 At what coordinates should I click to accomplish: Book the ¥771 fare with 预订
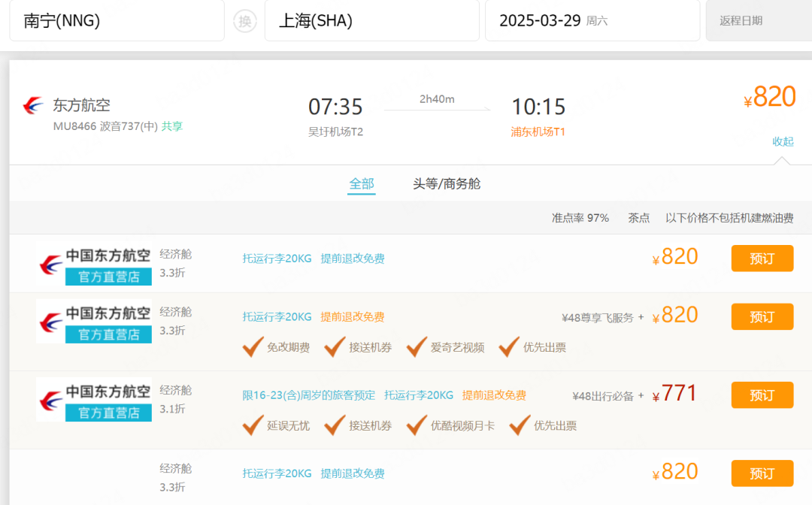click(x=762, y=395)
